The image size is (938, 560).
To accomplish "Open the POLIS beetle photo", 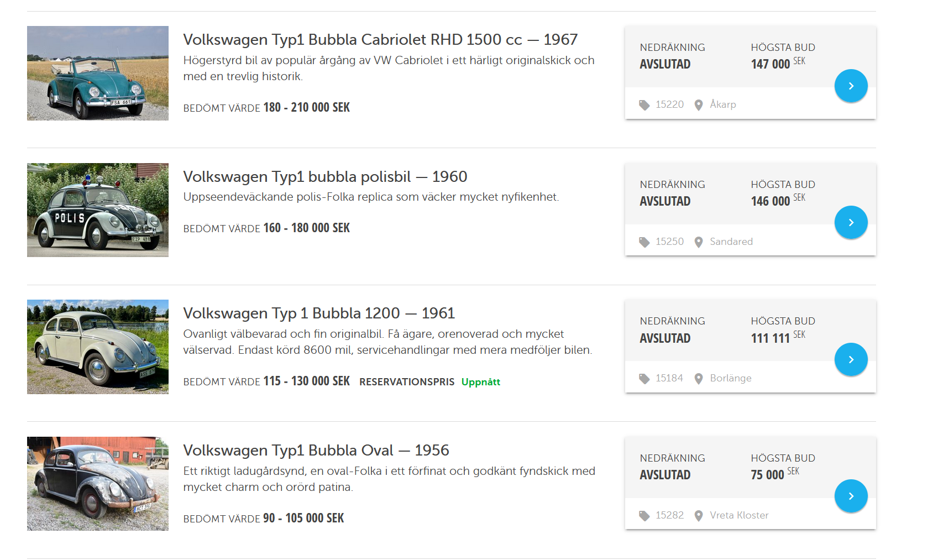I will tap(98, 210).
